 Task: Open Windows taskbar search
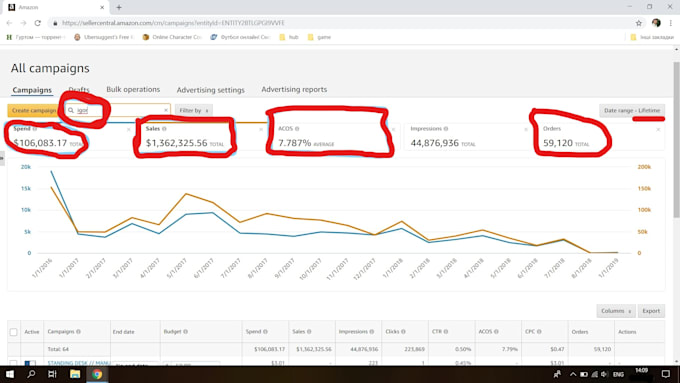pyautogui.click(x=31, y=374)
